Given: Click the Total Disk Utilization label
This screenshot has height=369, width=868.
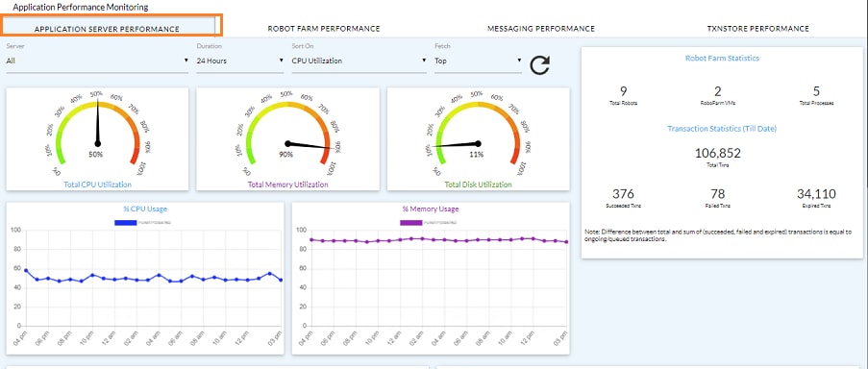Looking at the screenshot, I should [479, 184].
